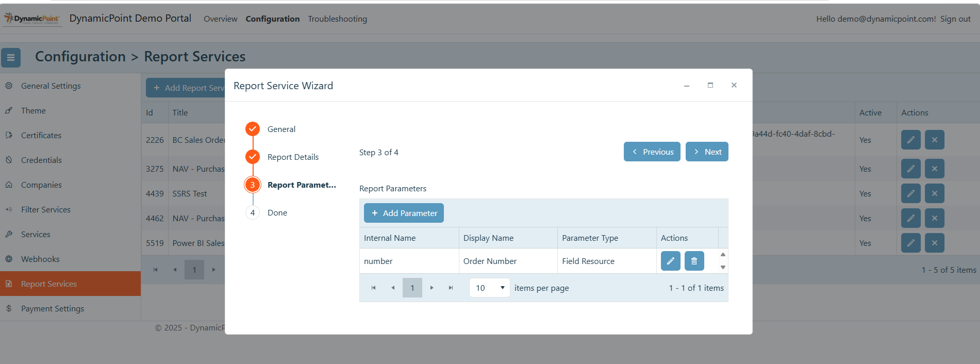Click the hamburger menu icon
The height and width of the screenshot is (364, 980).
tap(11, 58)
